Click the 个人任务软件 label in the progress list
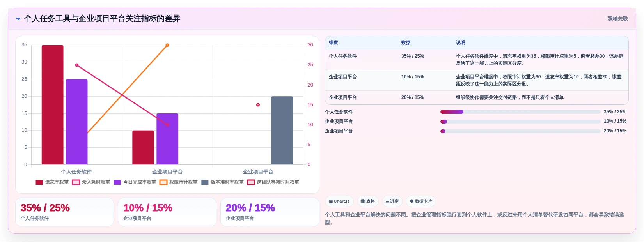Viewport: 644px width, 242px height. [x=339, y=112]
